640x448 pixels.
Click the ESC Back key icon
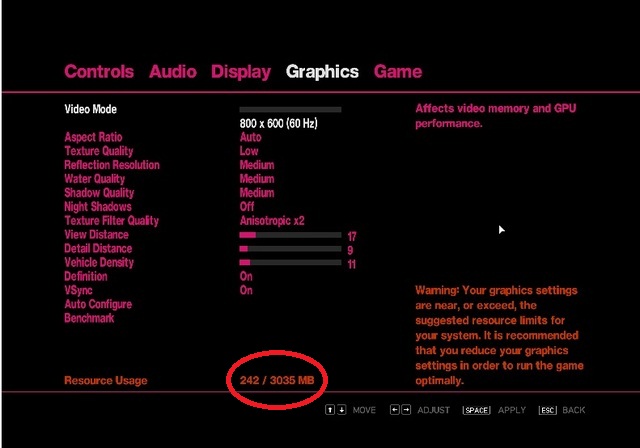click(547, 410)
